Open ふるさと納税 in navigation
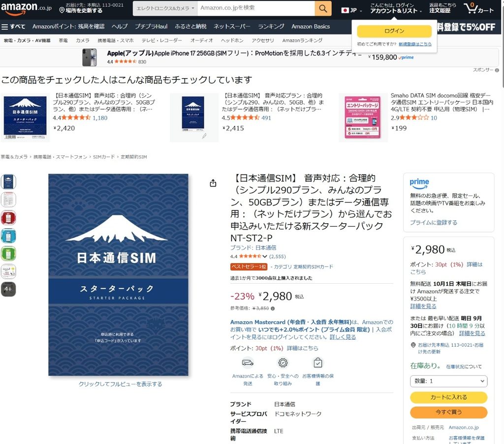The width and height of the screenshot is (504, 444). [x=190, y=27]
